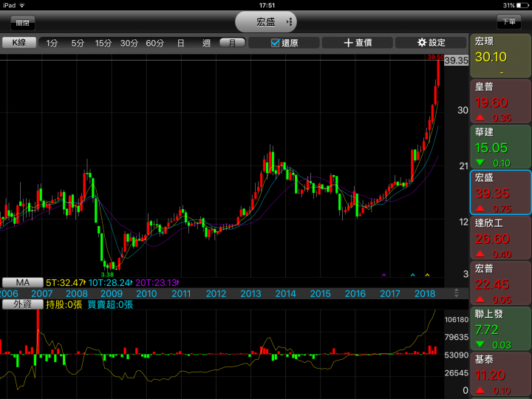Select 宏璟 in the watchlist

(x=501, y=56)
